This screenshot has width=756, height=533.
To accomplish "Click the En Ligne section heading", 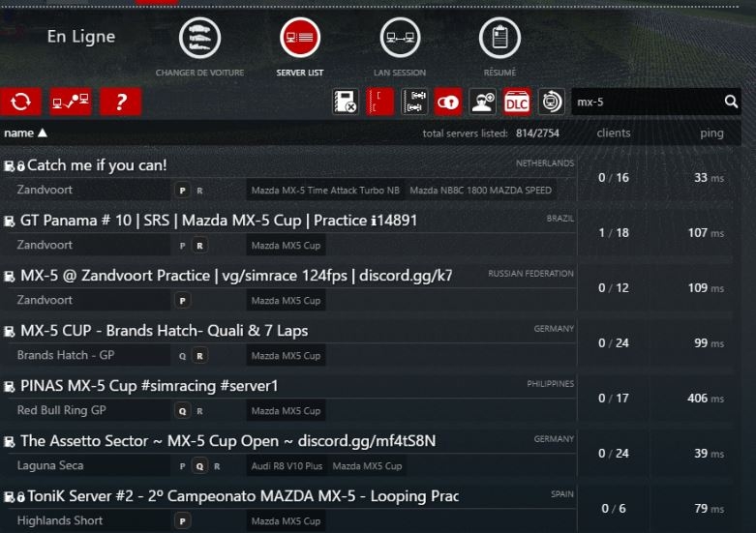I will pyautogui.click(x=81, y=37).
